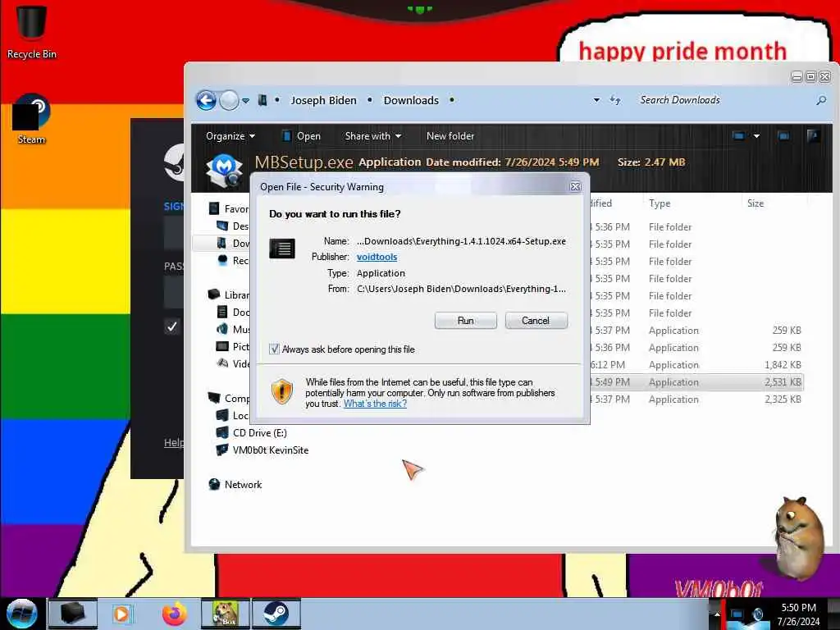840x630 pixels.
Task: Click the volume icon in system tray
Action: (x=757, y=615)
